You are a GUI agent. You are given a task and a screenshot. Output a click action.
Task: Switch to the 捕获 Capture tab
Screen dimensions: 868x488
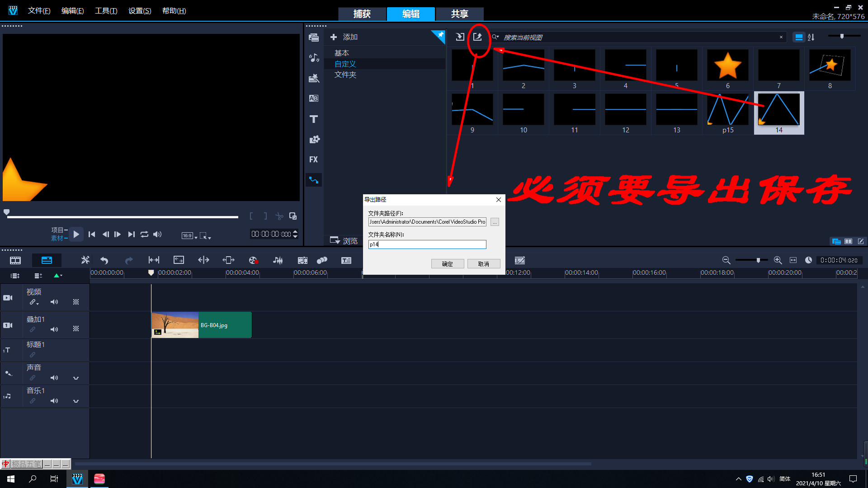coord(363,13)
